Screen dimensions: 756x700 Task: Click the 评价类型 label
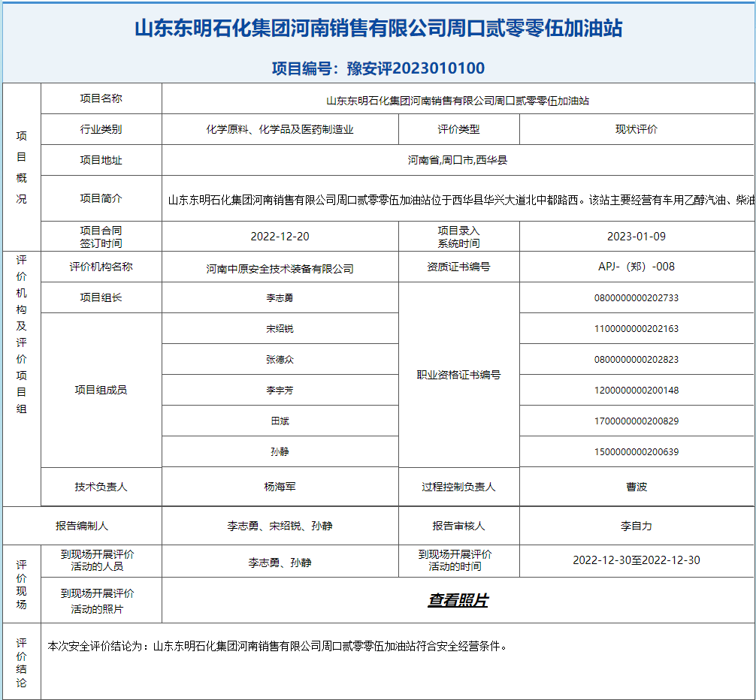[x=458, y=129]
